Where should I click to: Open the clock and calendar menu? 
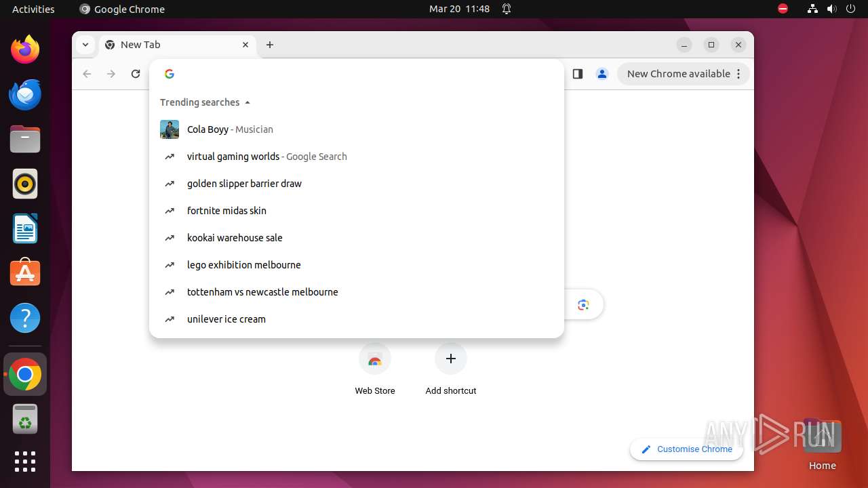(x=459, y=9)
